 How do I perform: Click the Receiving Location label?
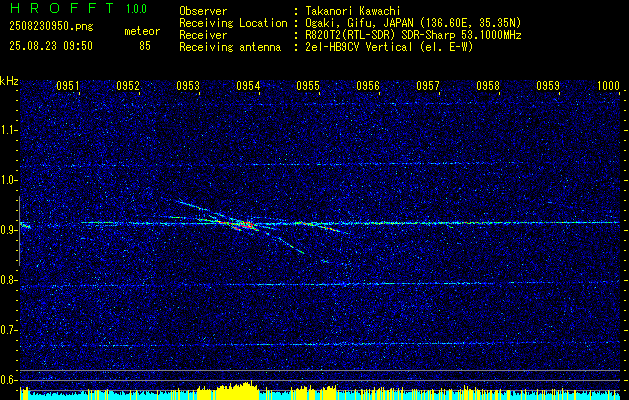click(x=233, y=23)
